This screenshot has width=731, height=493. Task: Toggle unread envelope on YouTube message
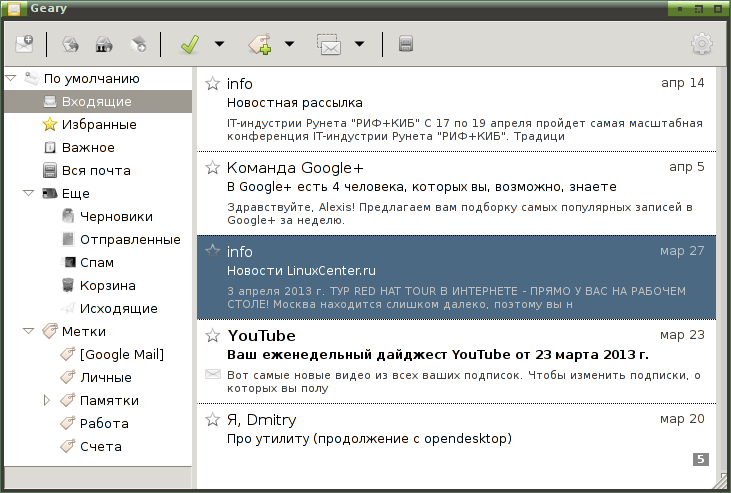pos(213,374)
